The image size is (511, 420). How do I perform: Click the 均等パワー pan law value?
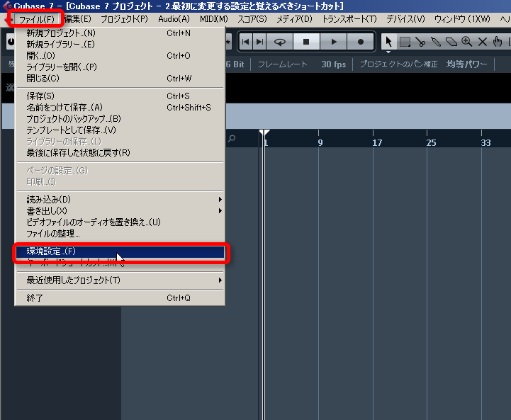(466, 64)
